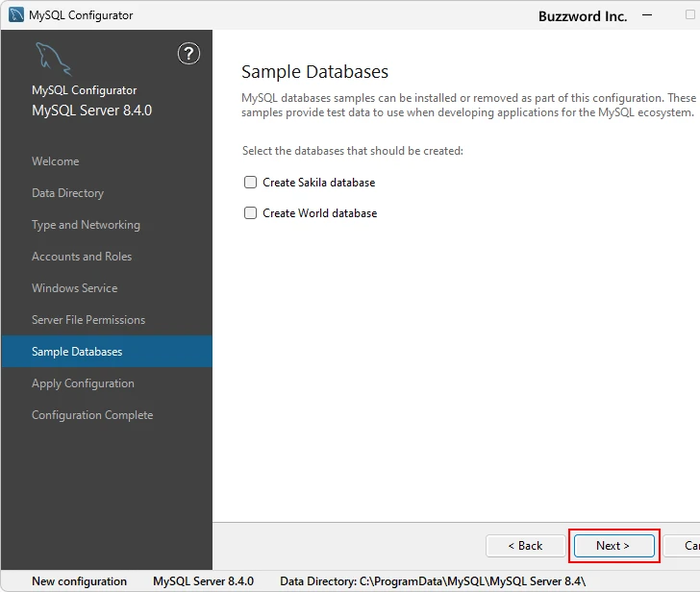Open the help question mark icon
Screen dimensions: 700x592
coord(188,54)
